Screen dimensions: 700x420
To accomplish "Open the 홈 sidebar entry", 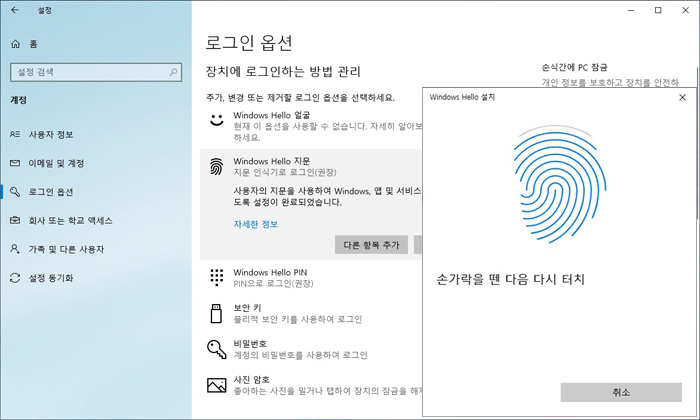I will click(x=96, y=44).
